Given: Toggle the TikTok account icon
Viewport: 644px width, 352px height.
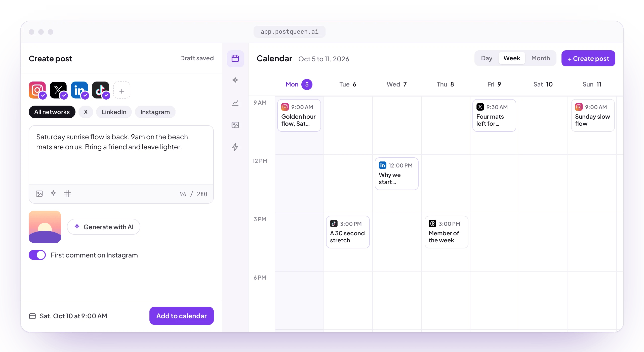Looking at the screenshot, I should 101,90.
